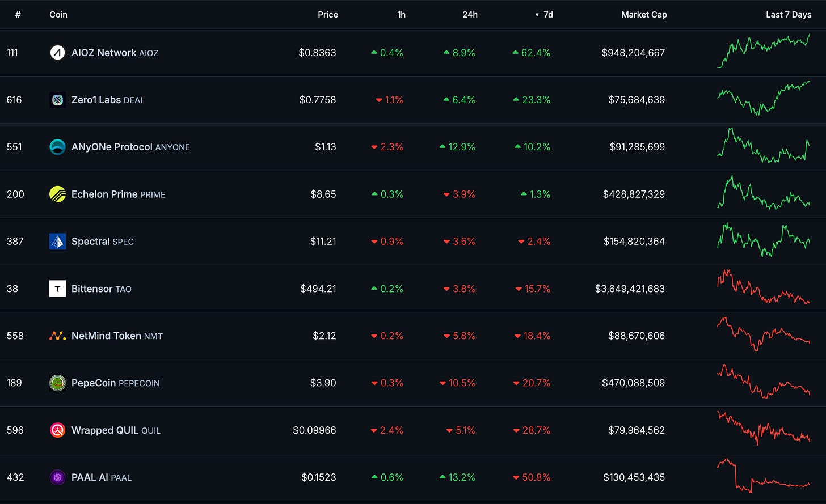Click the Bittensor coin logo
This screenshot has width=826, height=504.
(x=57, y=289)
